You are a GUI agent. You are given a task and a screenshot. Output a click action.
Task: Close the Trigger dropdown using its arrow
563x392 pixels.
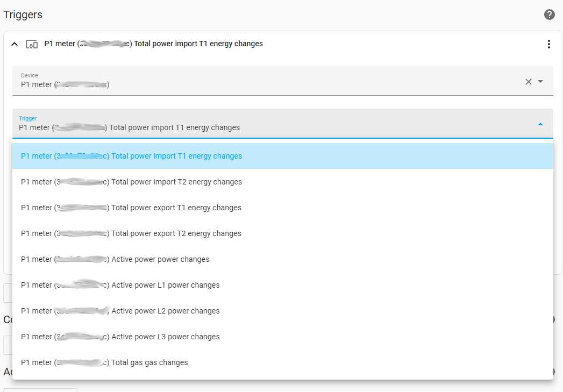point(540,124)
